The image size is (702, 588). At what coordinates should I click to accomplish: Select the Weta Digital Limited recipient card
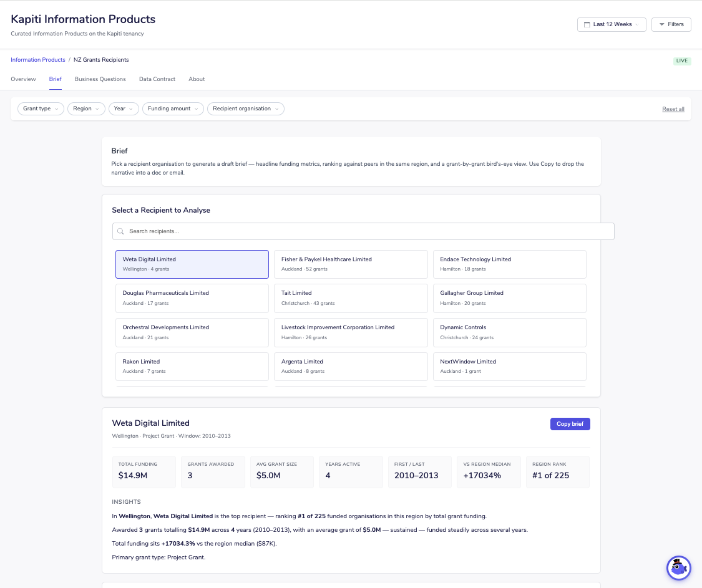[192, 264]
